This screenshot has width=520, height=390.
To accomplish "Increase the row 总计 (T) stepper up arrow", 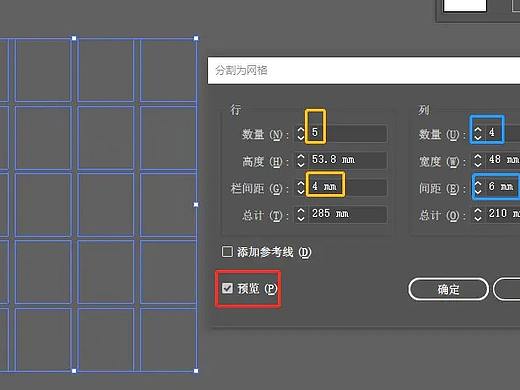I will pos(301,210).
